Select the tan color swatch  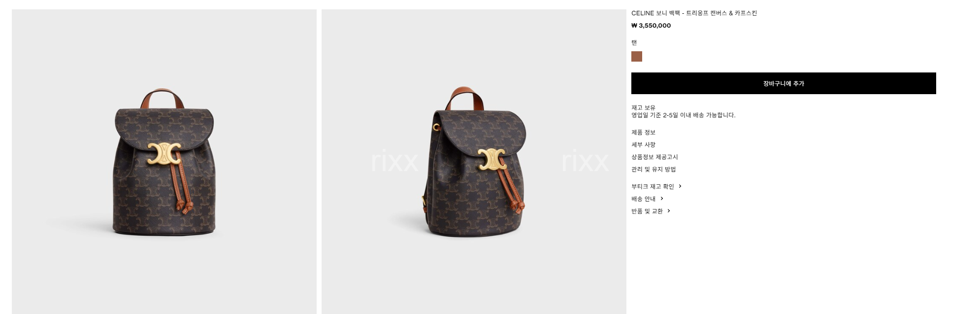(637, 56)
